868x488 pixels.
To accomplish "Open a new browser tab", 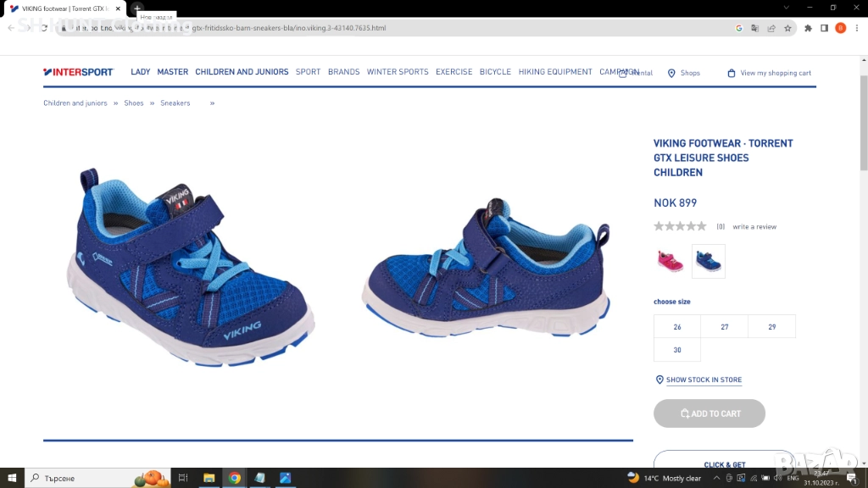I will [x=137, y=8].
